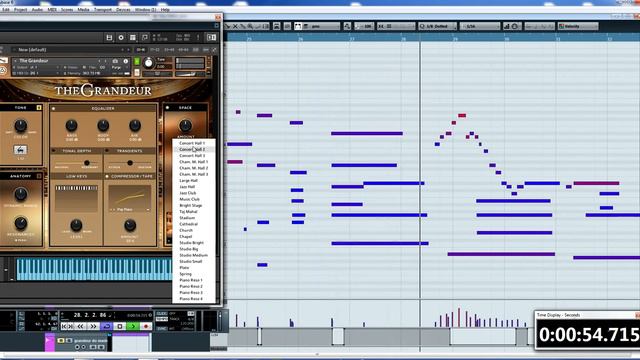Click the Space amount knob

[185, 125]
